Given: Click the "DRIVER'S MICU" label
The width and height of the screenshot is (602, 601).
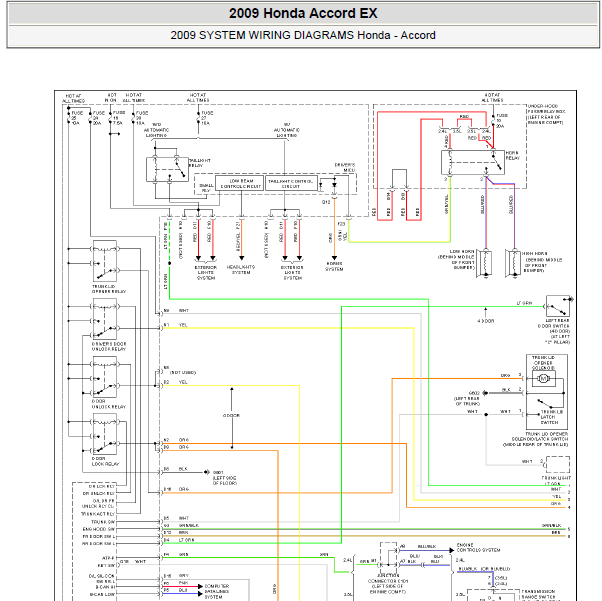Looking at the screenshot, I should (345, 167).
